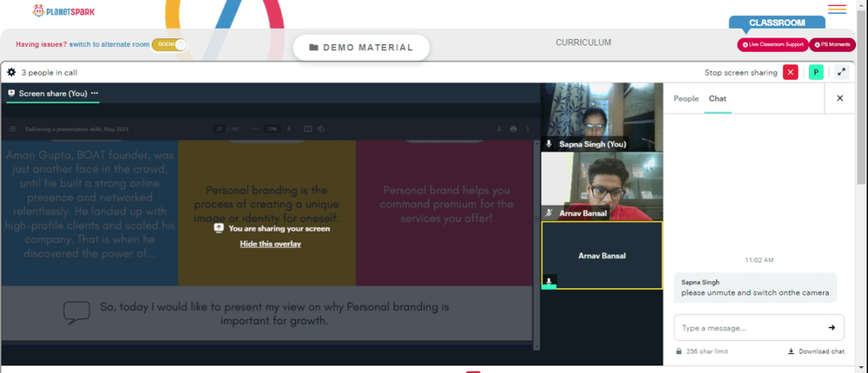The image size is (868, 373).
Task: Open PDF viewer more actions menu
Action: (527, 129)
